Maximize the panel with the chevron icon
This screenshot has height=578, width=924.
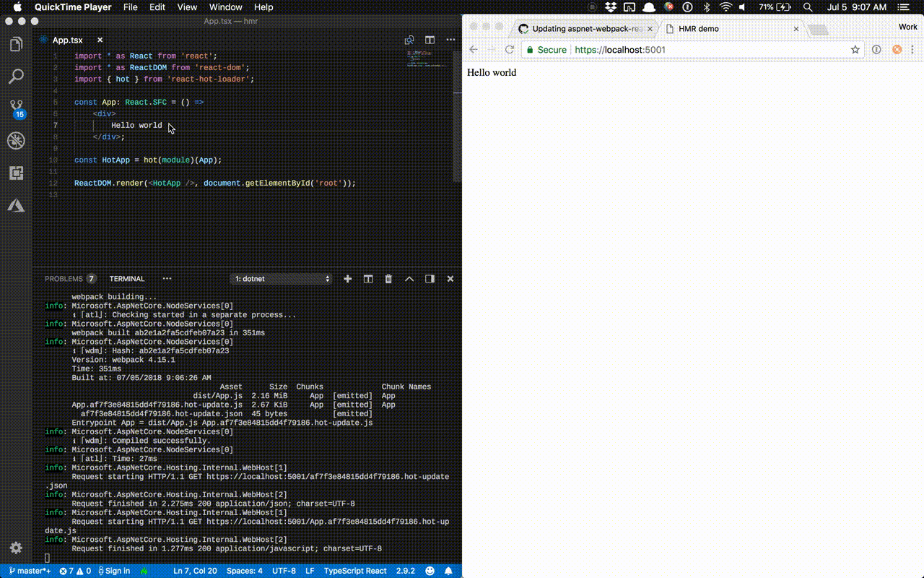(409, 278)
